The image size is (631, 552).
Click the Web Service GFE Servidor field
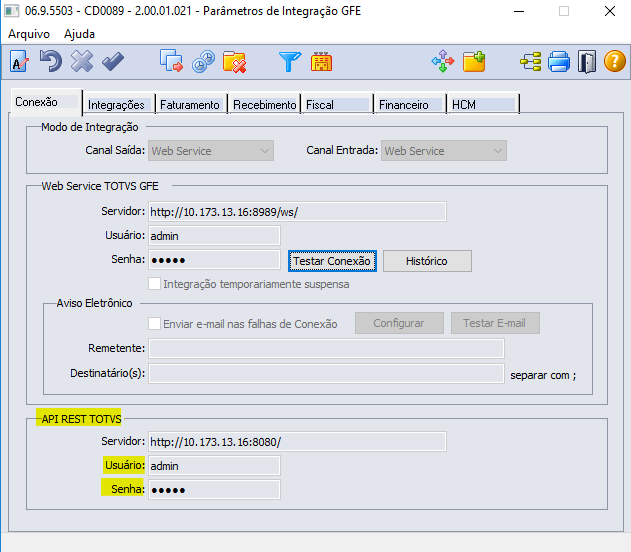click(297, 212)
